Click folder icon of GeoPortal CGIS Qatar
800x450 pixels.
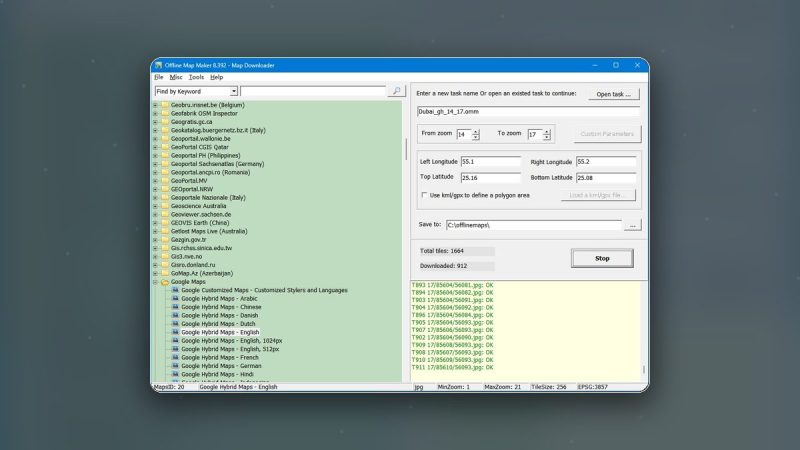(x=165, y=147)
